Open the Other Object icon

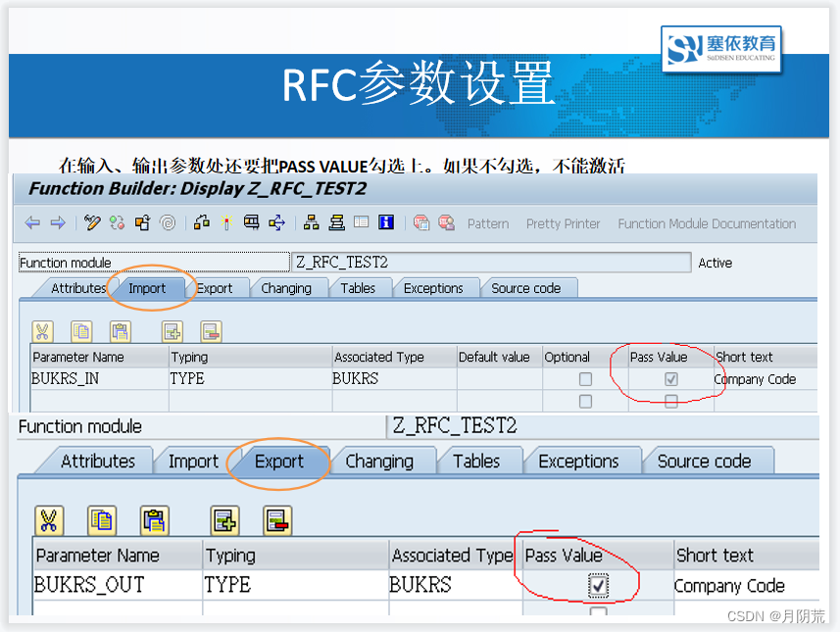tap(142, 222)
